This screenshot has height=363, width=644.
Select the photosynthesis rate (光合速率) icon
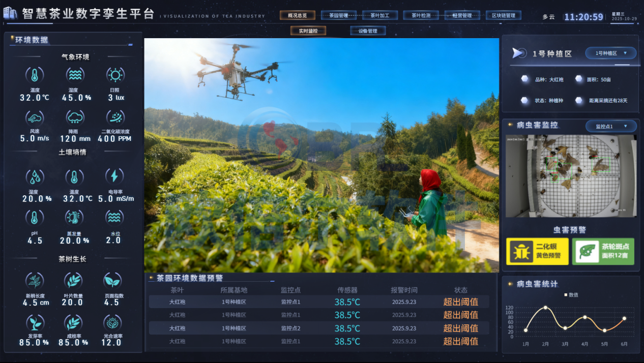click(x=112, y=322)
